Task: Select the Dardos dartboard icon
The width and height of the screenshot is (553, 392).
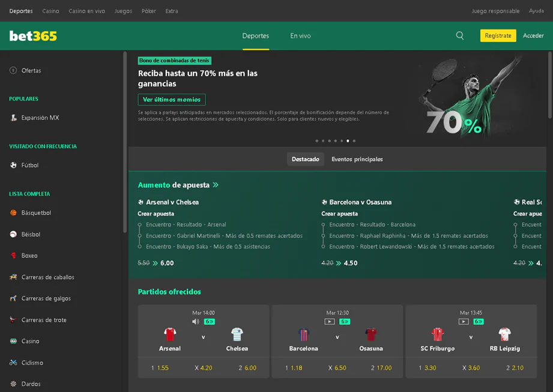Action: tap(13, 384)
